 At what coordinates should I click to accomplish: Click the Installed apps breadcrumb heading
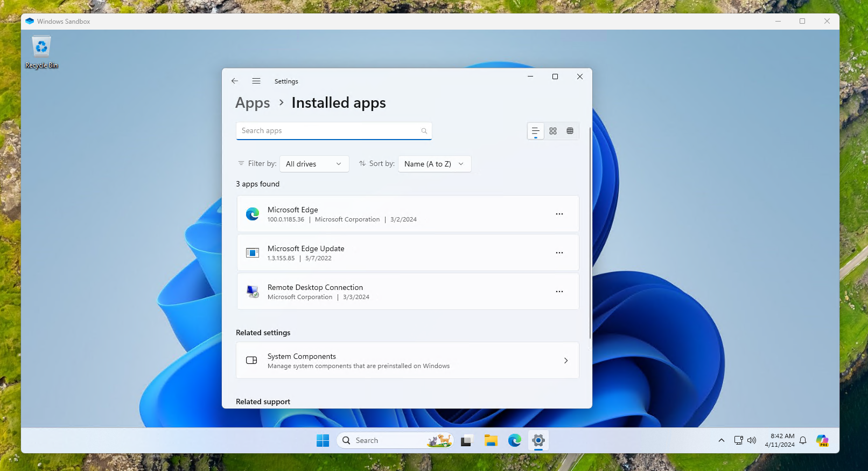(x=339, y=103)
